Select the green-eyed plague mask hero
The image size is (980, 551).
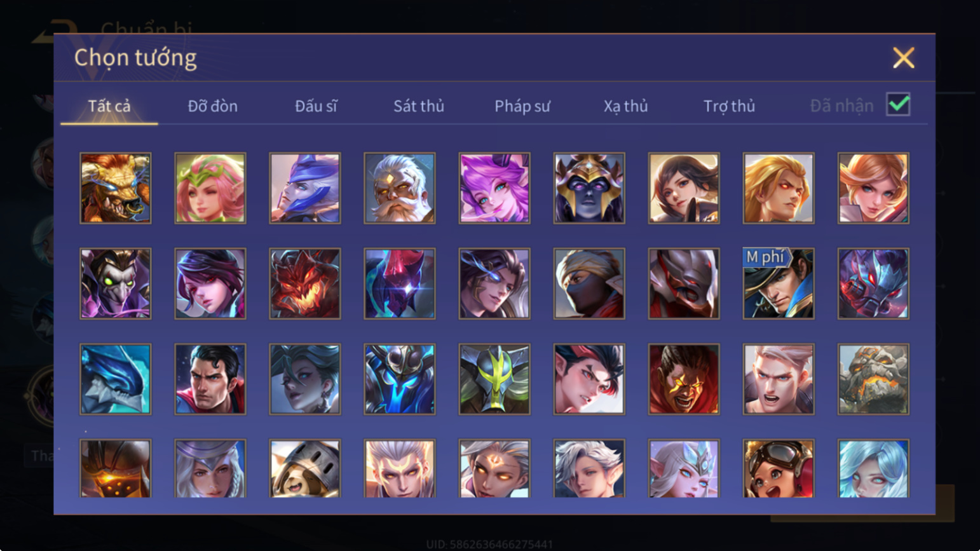pos(116,283)
